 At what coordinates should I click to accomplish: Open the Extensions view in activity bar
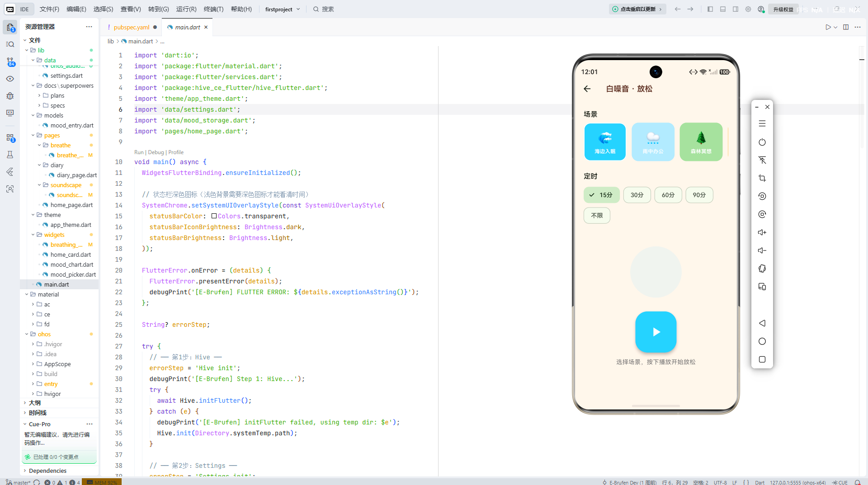10,137
